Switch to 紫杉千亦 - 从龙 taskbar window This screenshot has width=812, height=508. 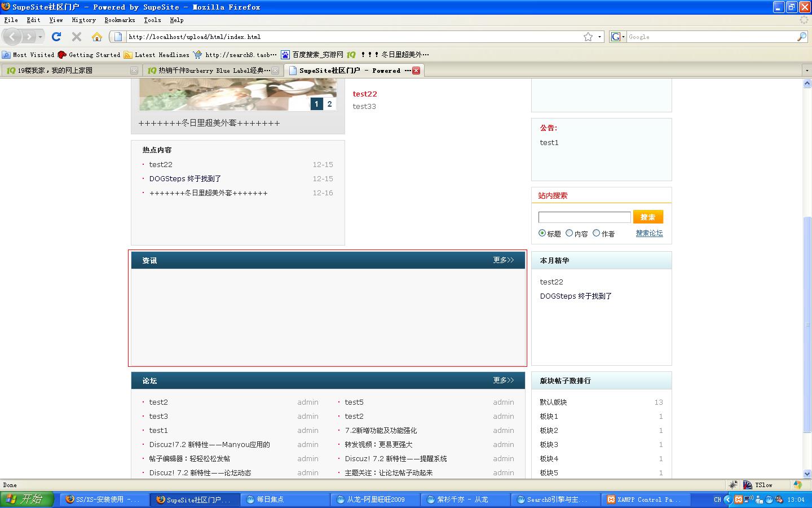(466, 500)
